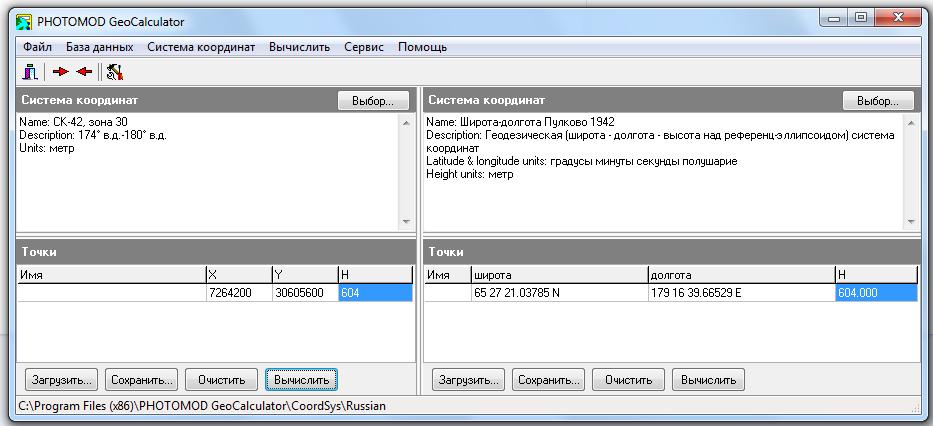
Task: Click the empty Имя cell in left table row
Action: [x=111, y=293]
